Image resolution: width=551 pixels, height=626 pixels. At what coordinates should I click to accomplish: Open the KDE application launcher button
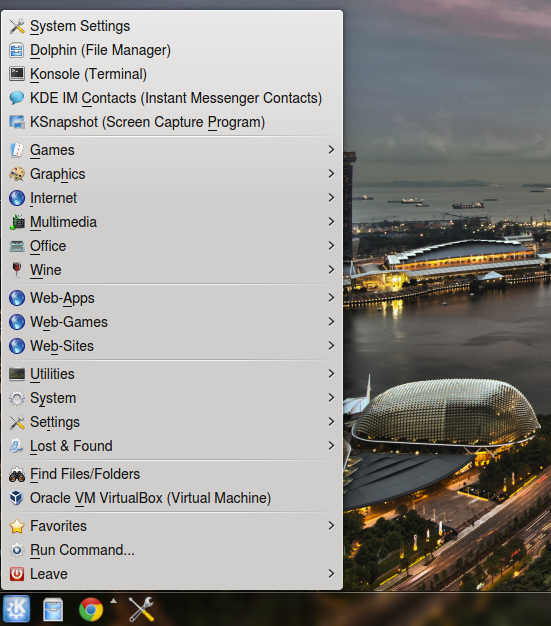[16, 609]
